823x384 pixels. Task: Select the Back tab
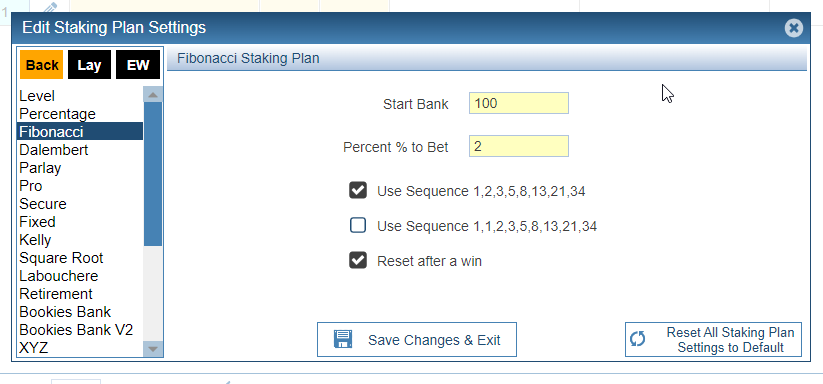click(41, 65)
